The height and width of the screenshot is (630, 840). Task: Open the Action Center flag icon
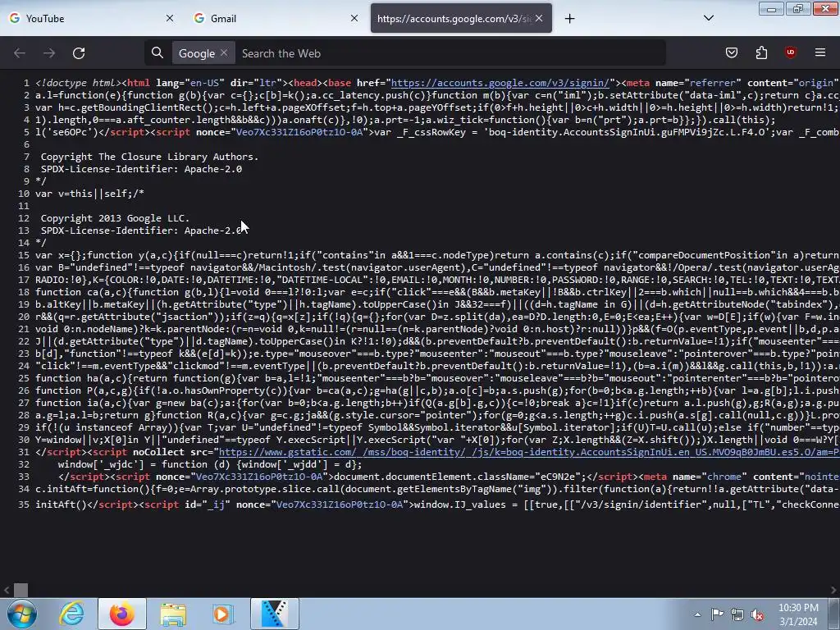[717, 614]
